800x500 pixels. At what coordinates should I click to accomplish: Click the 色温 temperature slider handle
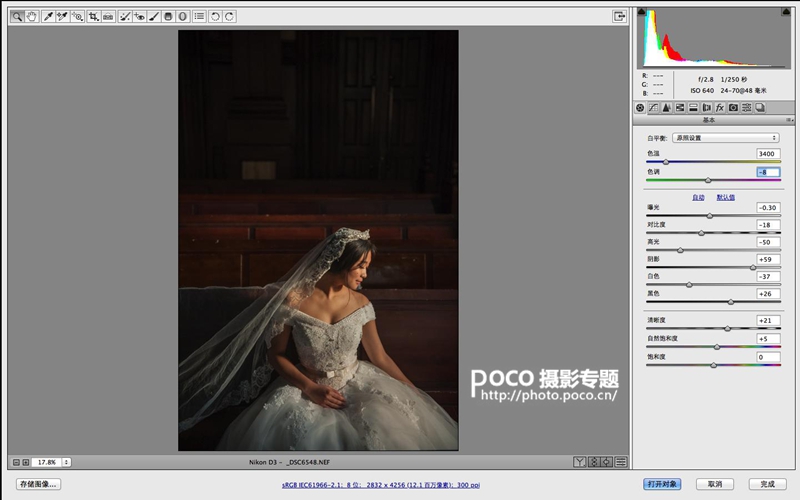pyautogui.click(x=666, y=162)
